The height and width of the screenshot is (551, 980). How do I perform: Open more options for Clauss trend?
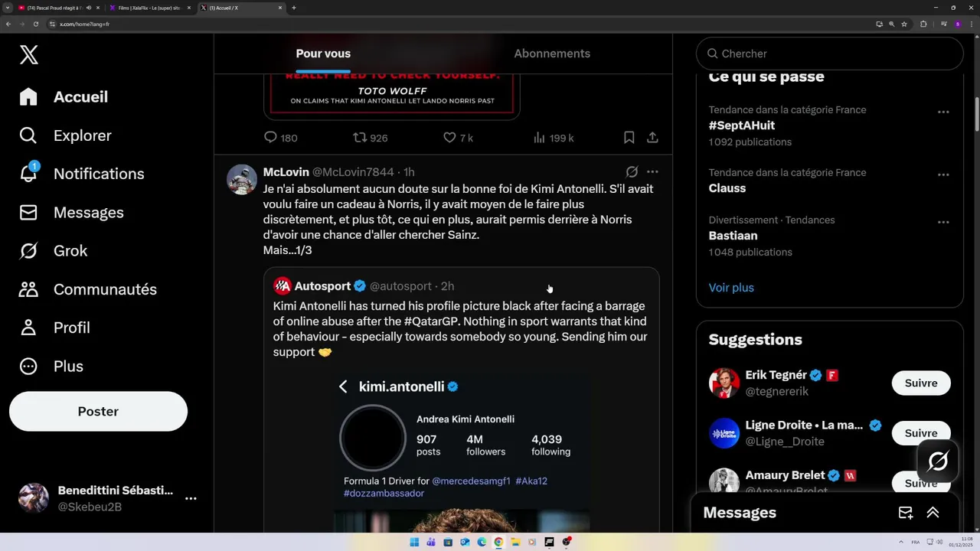point(943,174)
